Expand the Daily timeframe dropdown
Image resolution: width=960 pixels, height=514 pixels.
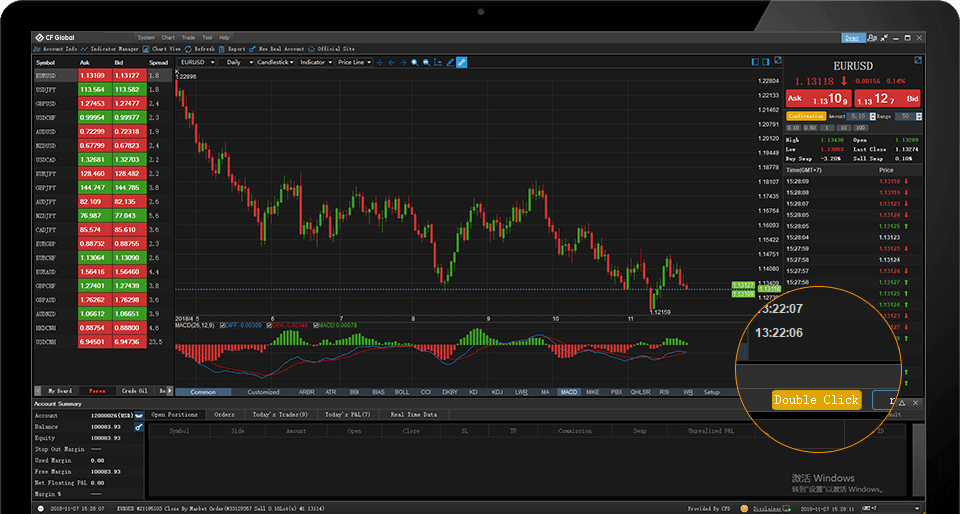(238, 62)
